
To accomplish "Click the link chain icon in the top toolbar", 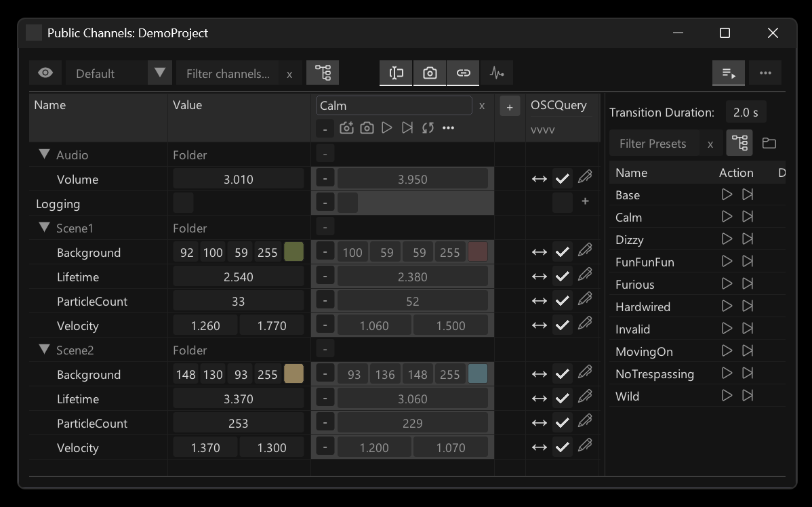I will (x=463, y=73).
